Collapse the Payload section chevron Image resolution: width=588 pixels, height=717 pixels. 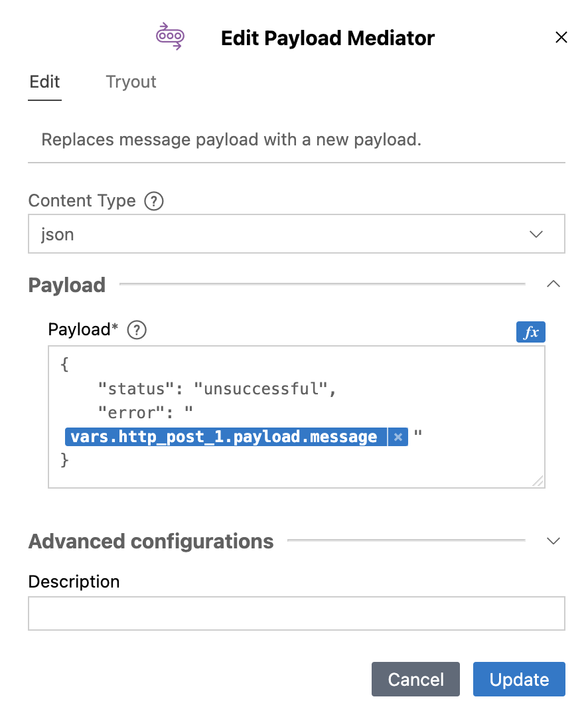click(553, 284)
